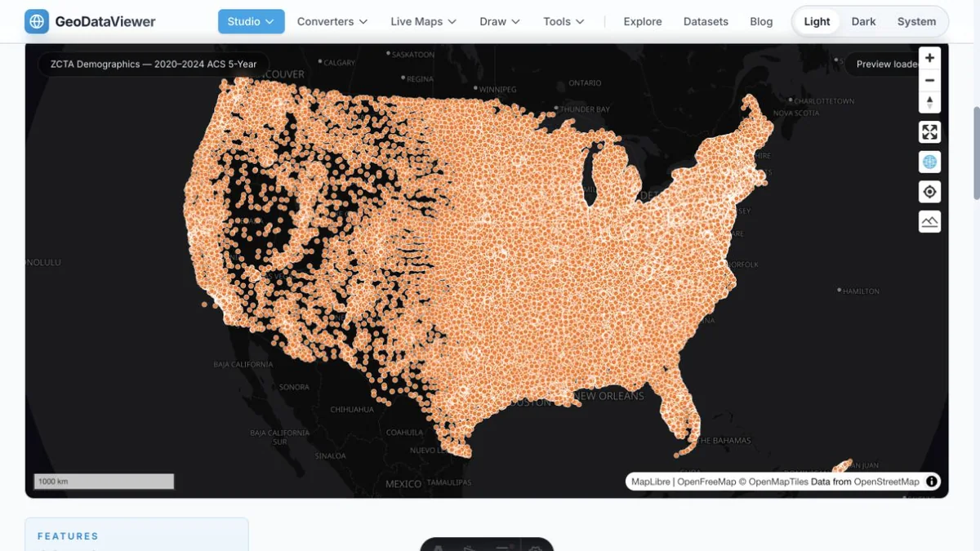The height and width of the screenshot is (551, 980).
Task: Switch to the Dark theme
Action: [x=863, y=21]
